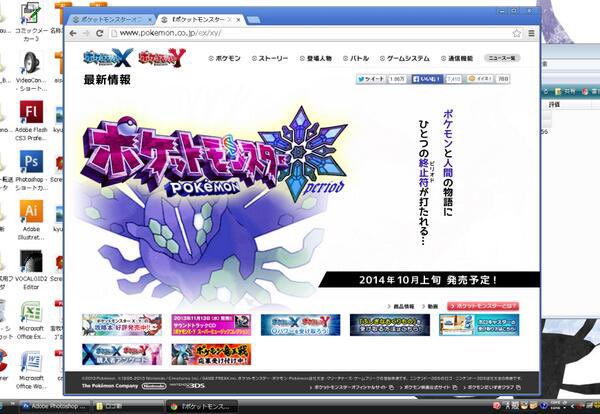600x414 pixels.
Task: Click the ニュース一覧 button
Action: (x=502, y=58)
